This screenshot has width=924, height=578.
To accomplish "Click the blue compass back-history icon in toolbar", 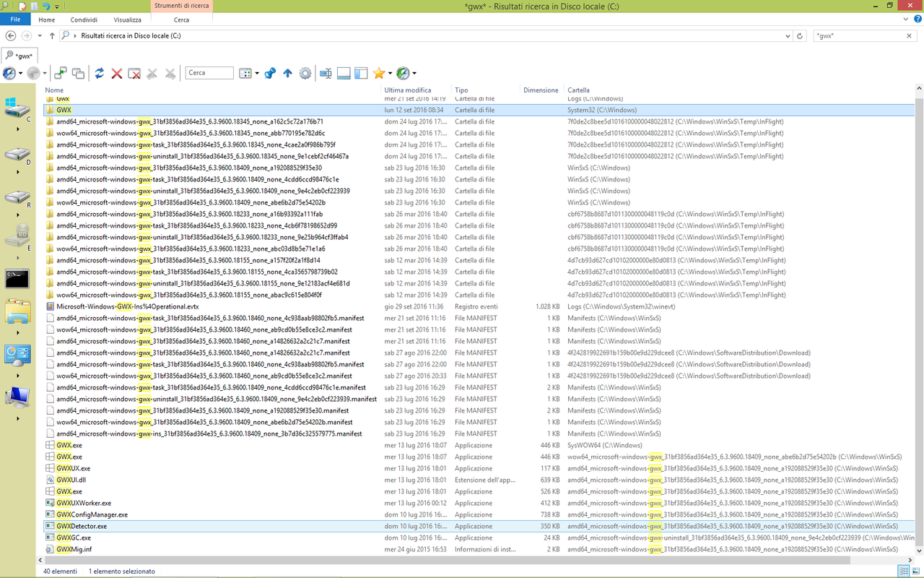I will click(x=9, y=73).
